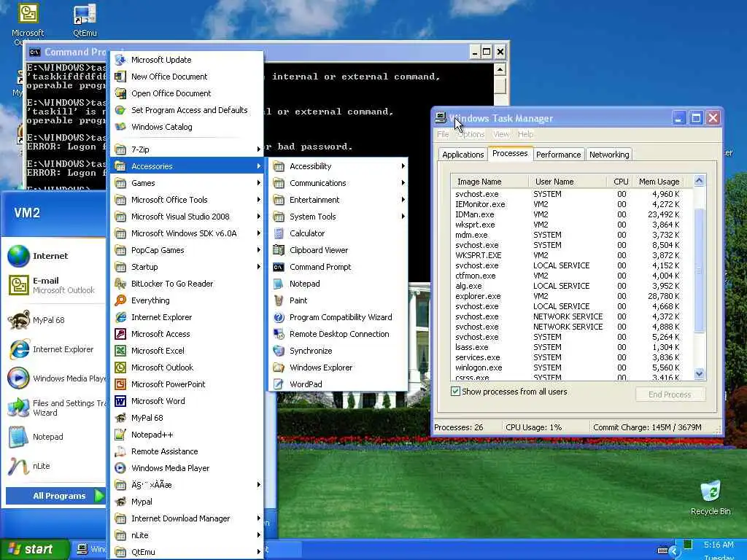Image resolution: width=747 pixels, height=560 pixels.
Task: Expand the Communications submenu
Action: (338, 183)
